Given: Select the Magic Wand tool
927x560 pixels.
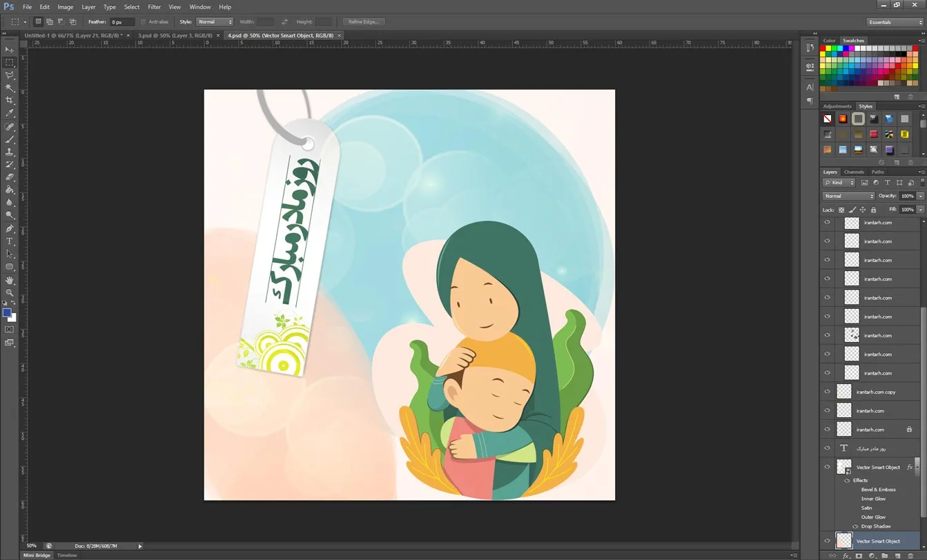Looking at the screenshot, I should click(x=10, y=88).
